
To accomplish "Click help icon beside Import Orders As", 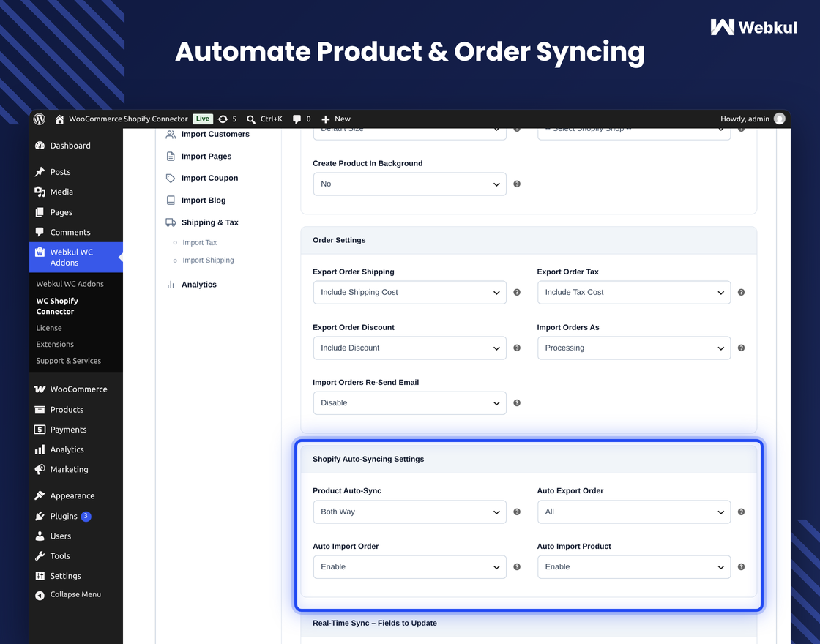I will pyautogui.click(x=741, y=348).
